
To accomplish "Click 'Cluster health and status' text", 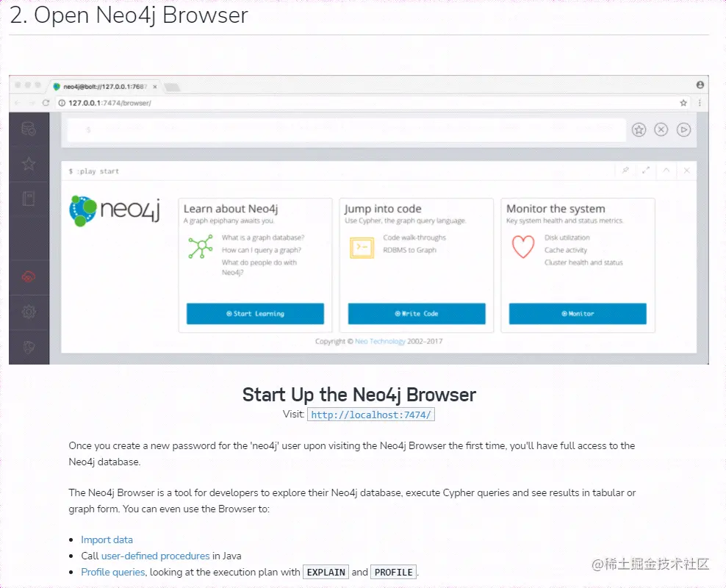I will (583, 262).
